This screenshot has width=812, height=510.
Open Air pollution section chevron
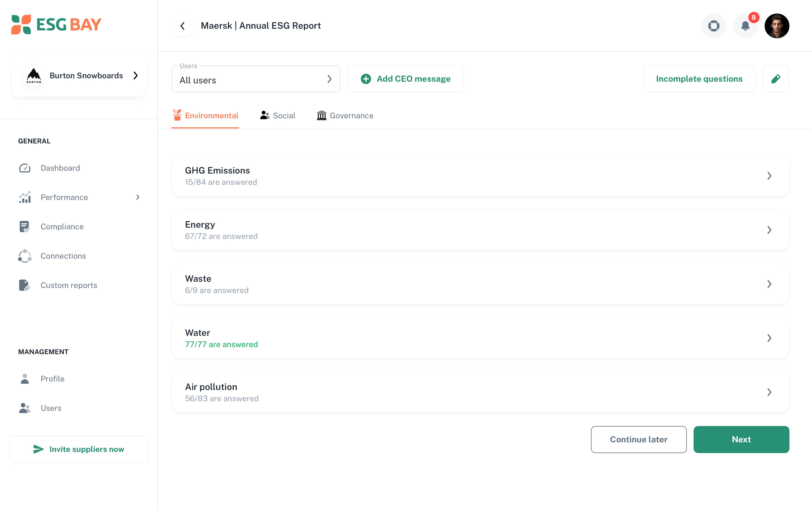click(x=769, y=392)
